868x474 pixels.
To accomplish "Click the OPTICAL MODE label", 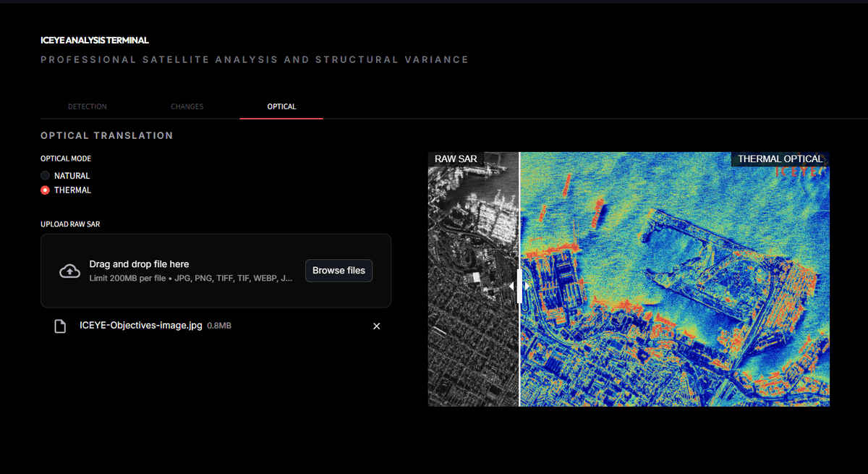I will click(x=66, y=158).
